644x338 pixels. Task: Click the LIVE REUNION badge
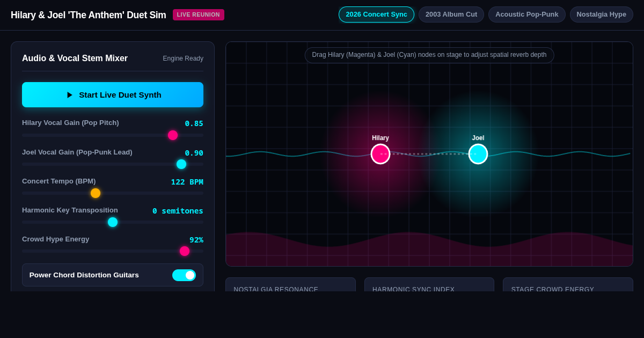199,14
